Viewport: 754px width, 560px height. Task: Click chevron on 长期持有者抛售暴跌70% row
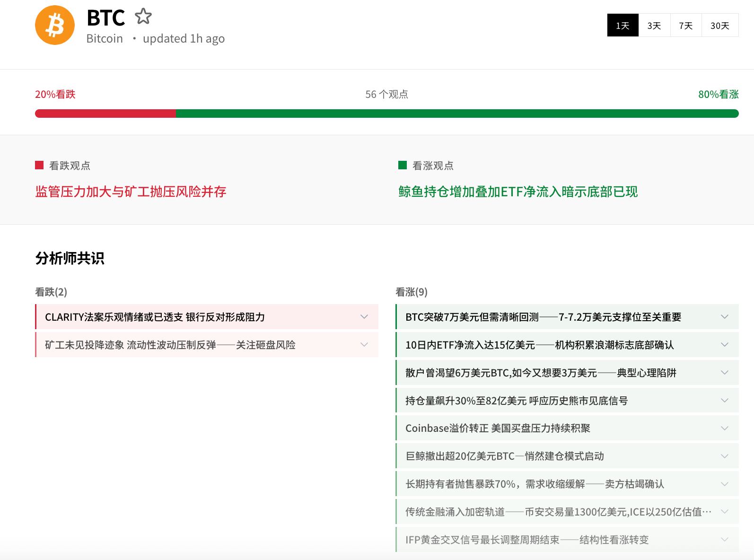point(724,484)
